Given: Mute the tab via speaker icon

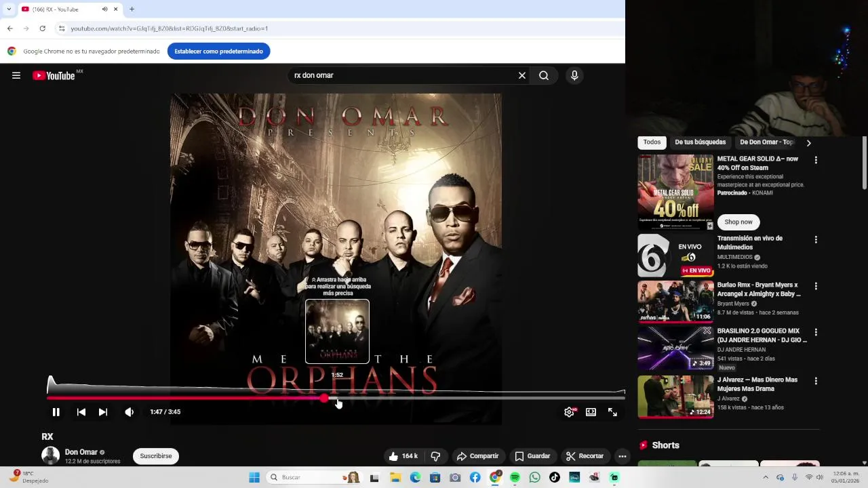Looking at the screenshot, I should pos(105,9).
